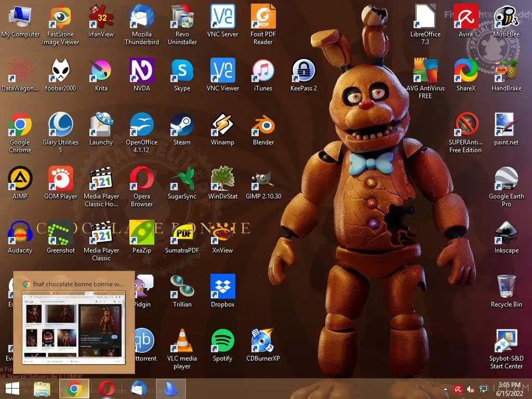Launch Avira antivirus shortcut
Image resolution: width=532 pixels, height=399 pixels.
466,21
